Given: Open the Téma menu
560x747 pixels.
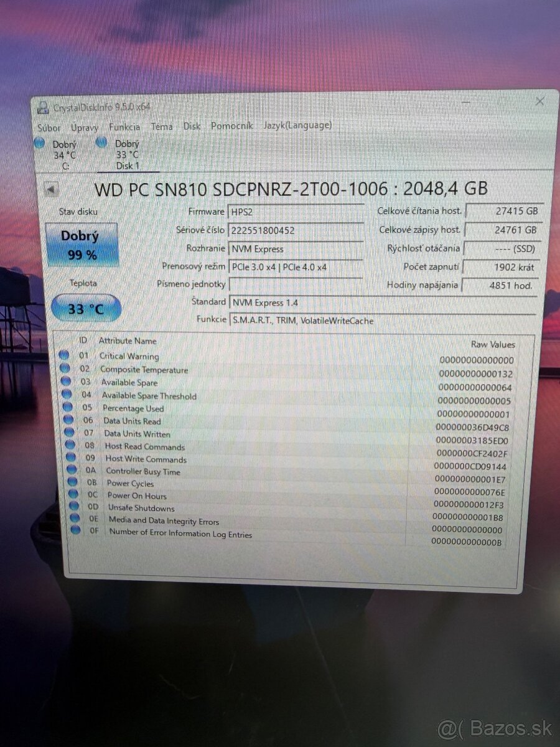Looking at the screenshot, I should coord(162,126).
